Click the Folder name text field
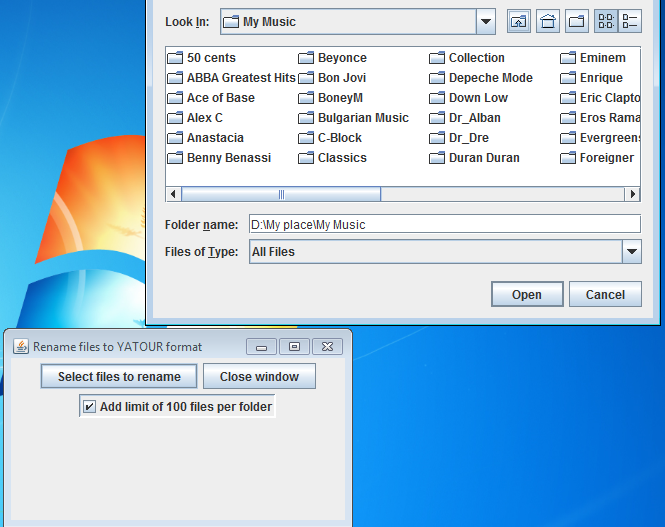 click(x=443, y=224)
